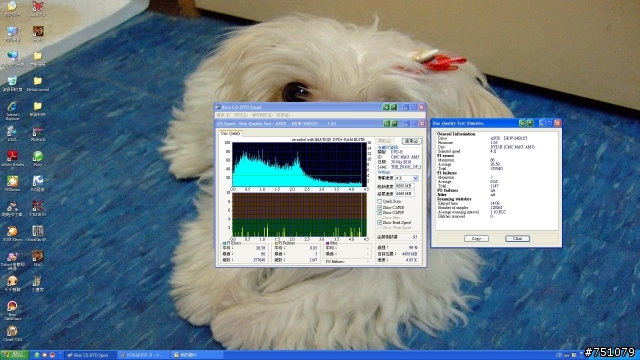Click the copy icon in Statistics dialog title bar
This screenshot has height=360, width=640.
(x=522, y=123)
